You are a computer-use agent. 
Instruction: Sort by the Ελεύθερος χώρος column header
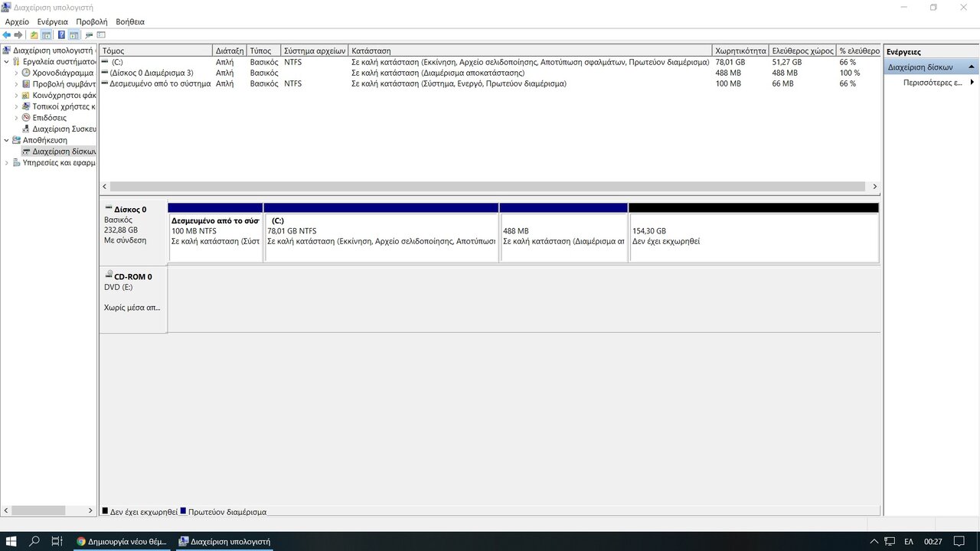(x=802, y=51)
